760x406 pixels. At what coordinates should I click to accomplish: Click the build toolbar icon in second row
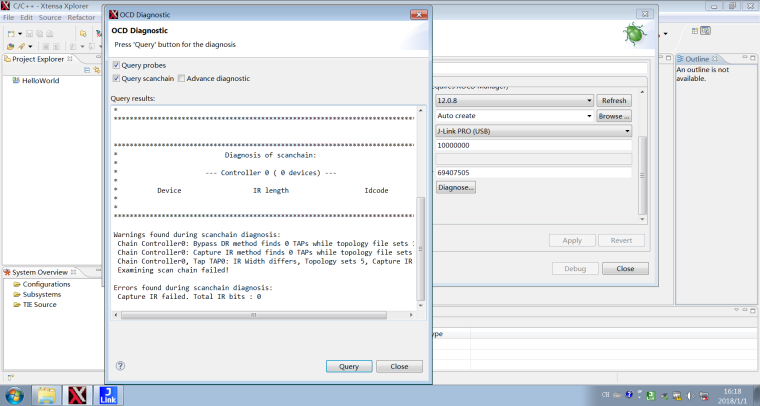pos(11,47)
